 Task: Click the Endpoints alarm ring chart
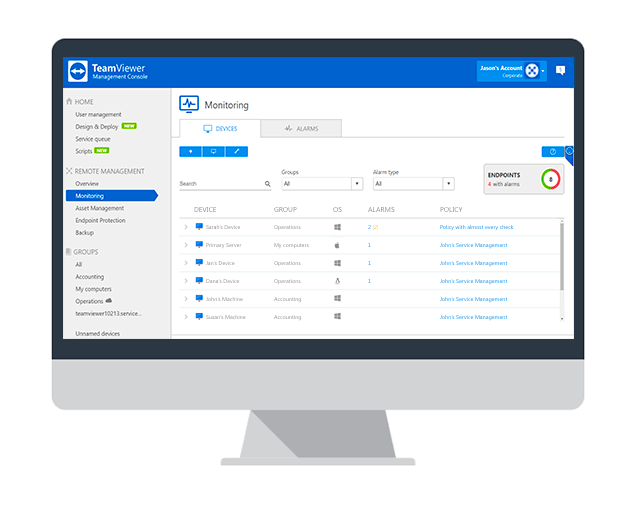click(550, 179)
